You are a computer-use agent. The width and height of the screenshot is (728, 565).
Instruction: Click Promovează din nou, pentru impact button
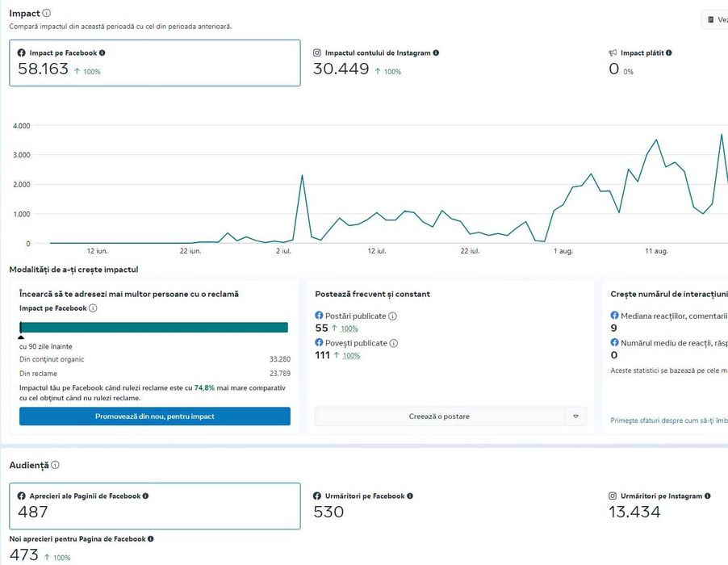(x=155, y=416)
